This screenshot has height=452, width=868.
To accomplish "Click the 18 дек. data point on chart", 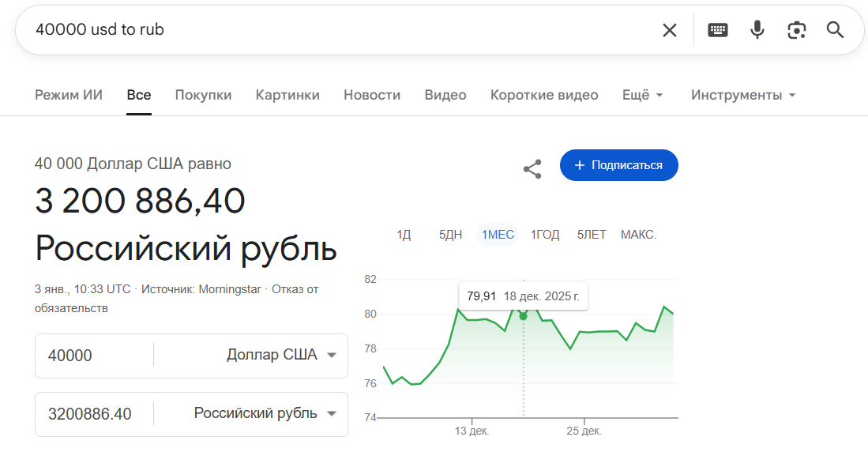I will 523,316.
